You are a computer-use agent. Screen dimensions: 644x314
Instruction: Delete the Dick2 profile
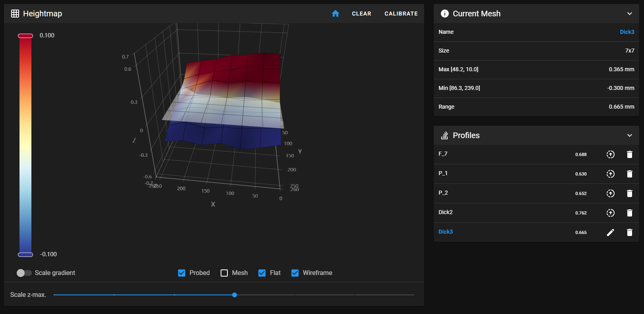point(630,213)
